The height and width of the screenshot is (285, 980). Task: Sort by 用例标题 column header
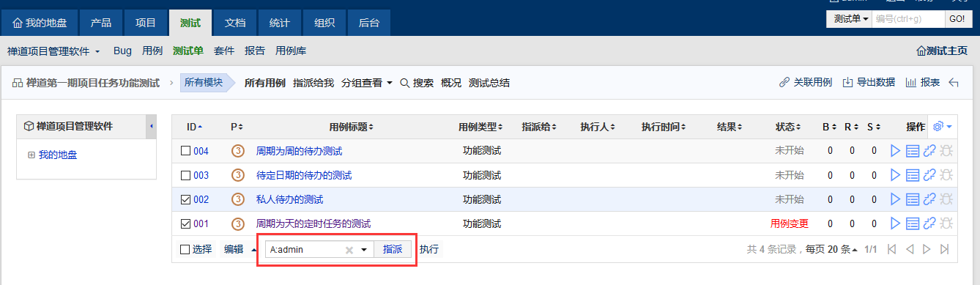352,127
